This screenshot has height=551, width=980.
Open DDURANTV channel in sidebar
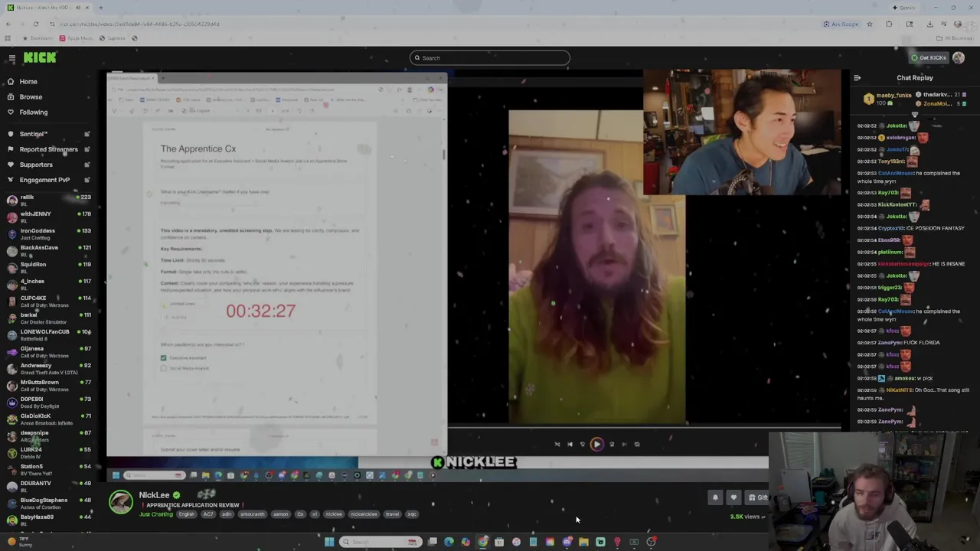click(x=47, y=486)
